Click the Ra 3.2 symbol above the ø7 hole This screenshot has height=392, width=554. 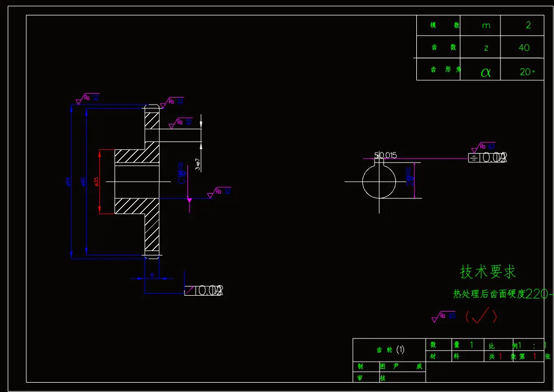[x=181, y=123]
